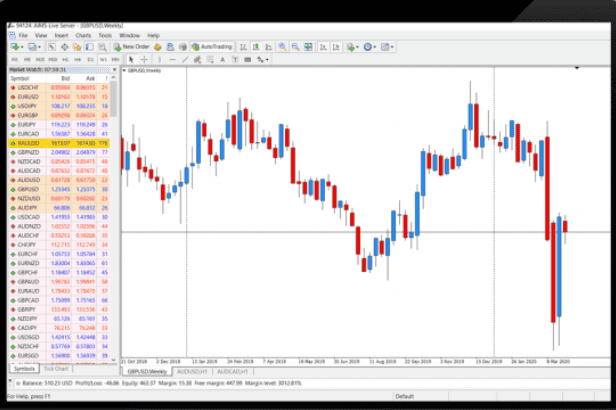Select the Symbols tab
616x410 pixels.
click(x=24, y=369)
